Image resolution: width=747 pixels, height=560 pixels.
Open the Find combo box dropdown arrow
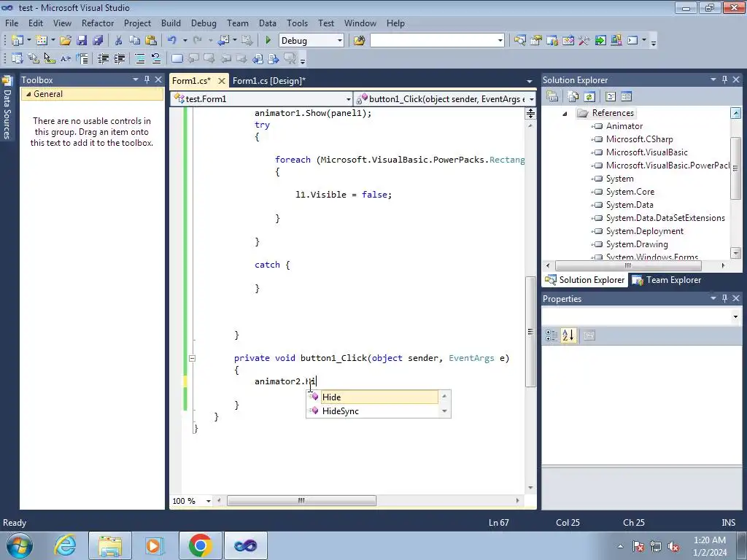coord(500,41)
